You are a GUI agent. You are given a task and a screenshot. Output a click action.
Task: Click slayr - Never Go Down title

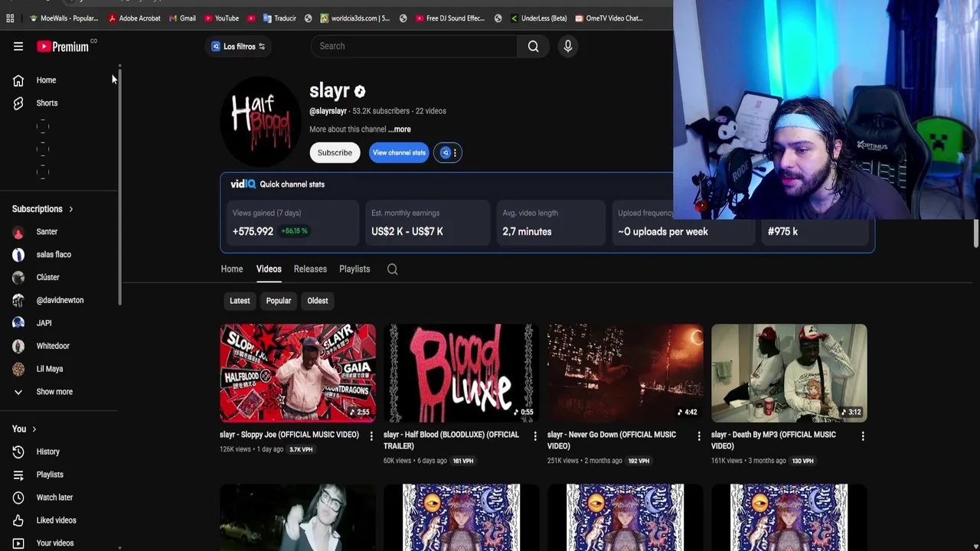point(612,440)
